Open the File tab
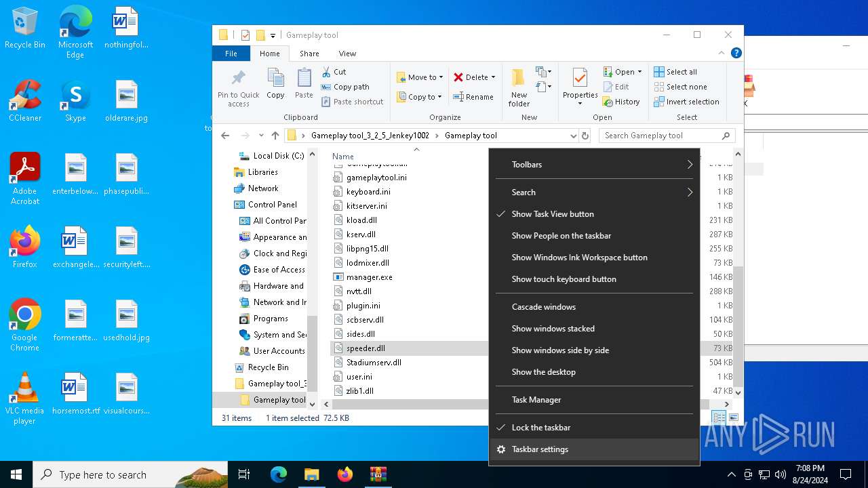This screenshot has height=488, width=868. [x=231, y=54]
